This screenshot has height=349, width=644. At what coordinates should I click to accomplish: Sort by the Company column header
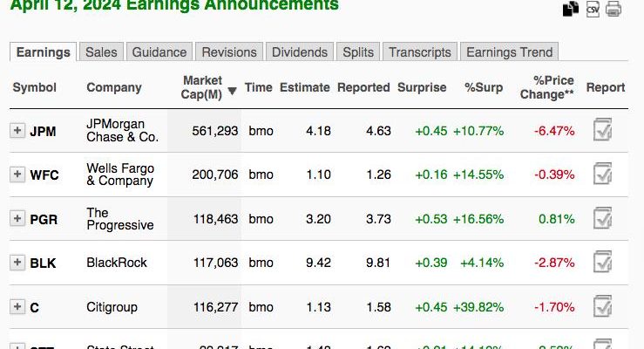pos(114,87)
